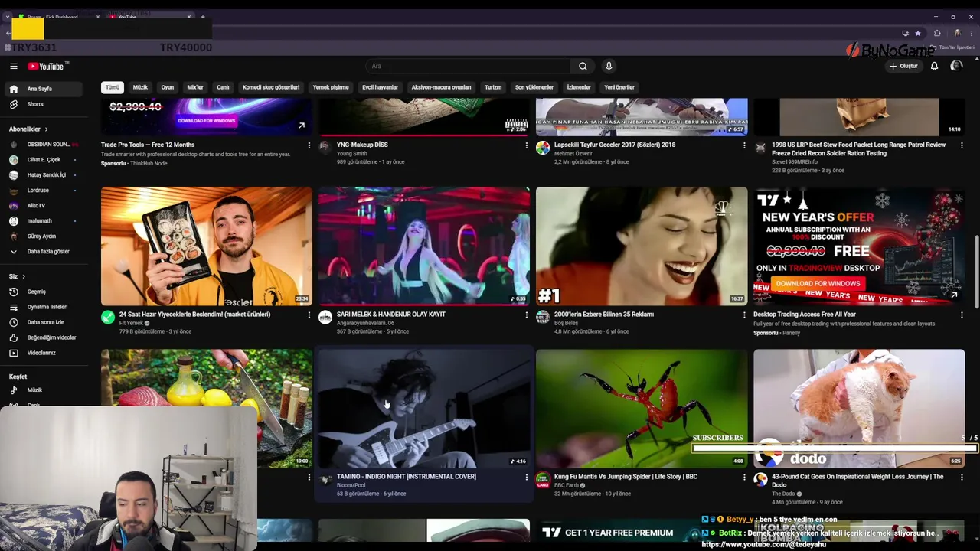
Task: Open more options for Lapsekili Tayfur
Action: (x=743, y=145)
